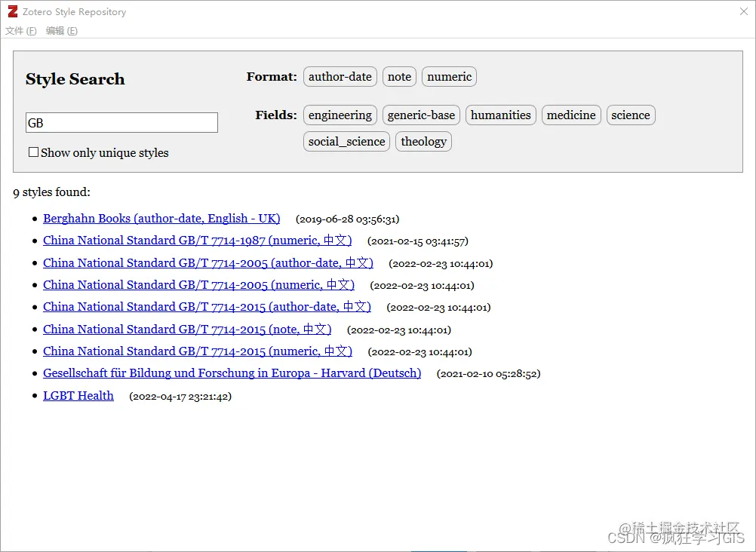Viewport: 756px width, 552px height.
Task: Open Gesellschaft für Bildung und Forschung Harvard style
Action: tap(232, 373)
